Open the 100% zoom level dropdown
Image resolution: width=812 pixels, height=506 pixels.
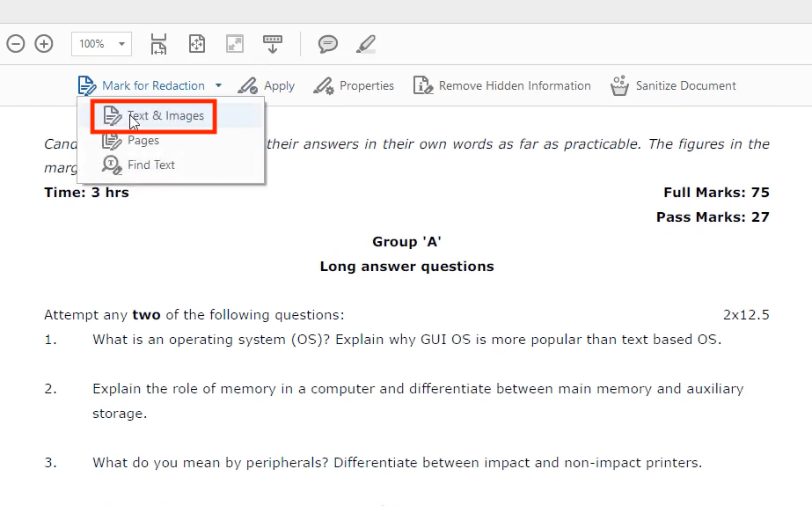[x=121, y=43]
